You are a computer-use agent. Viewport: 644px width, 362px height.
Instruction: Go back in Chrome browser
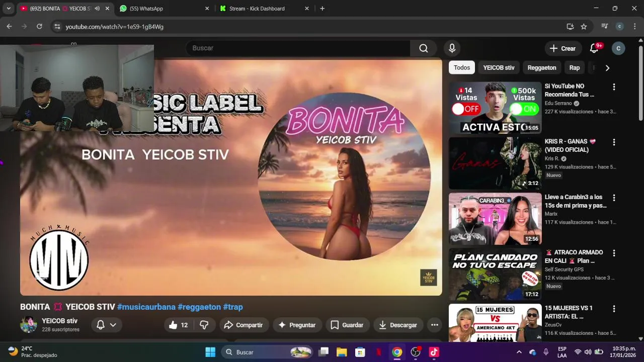coord(9,27)
